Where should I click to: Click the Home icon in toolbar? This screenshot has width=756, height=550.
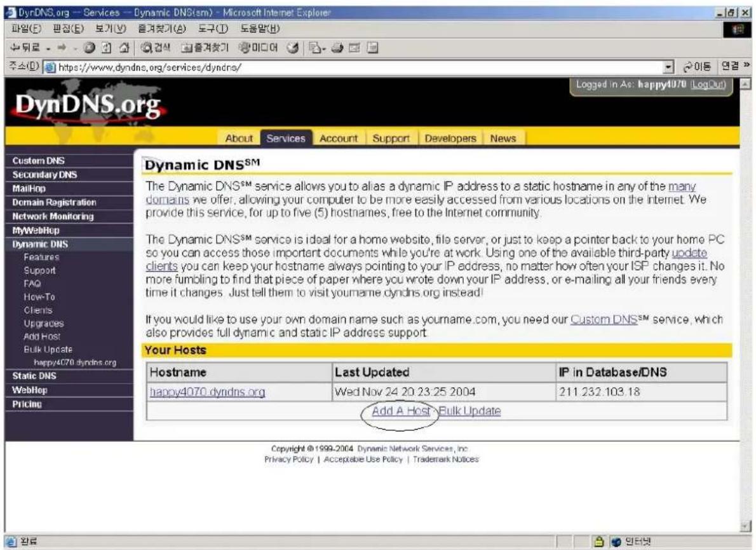click(124, 47)
